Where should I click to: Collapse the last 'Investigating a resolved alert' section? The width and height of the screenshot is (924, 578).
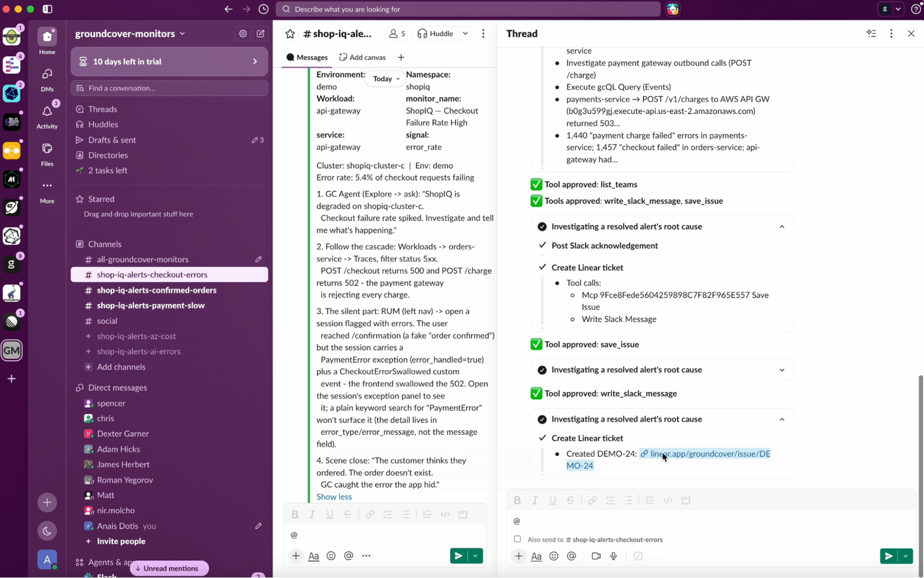(x=782, y=420)
